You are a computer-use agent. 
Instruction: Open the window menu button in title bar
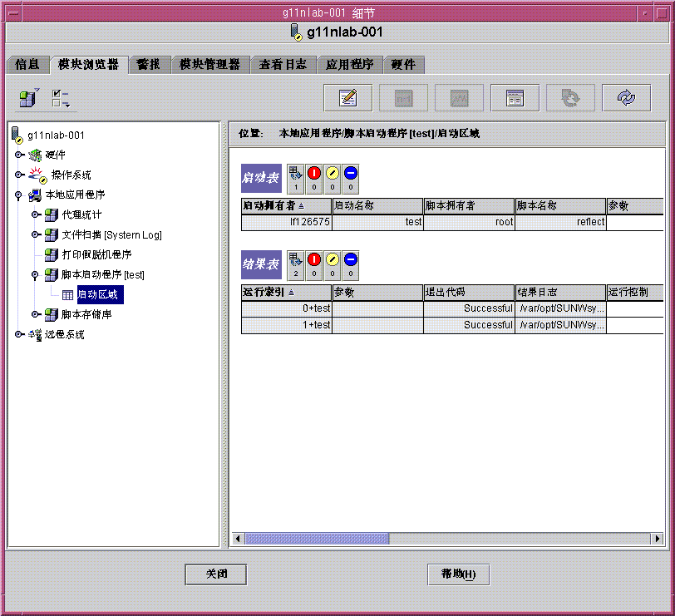click(13, 13)
